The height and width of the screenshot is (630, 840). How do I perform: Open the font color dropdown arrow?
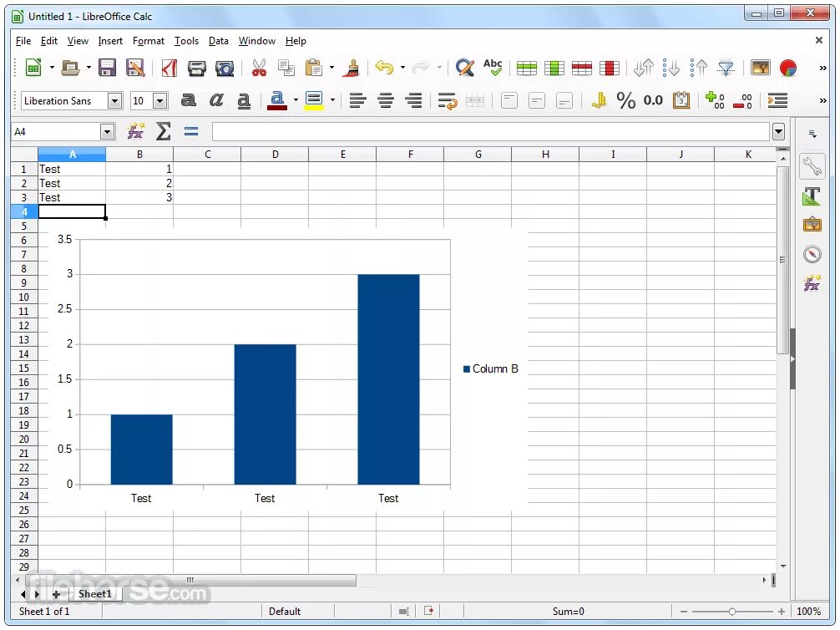coord(296,100)
